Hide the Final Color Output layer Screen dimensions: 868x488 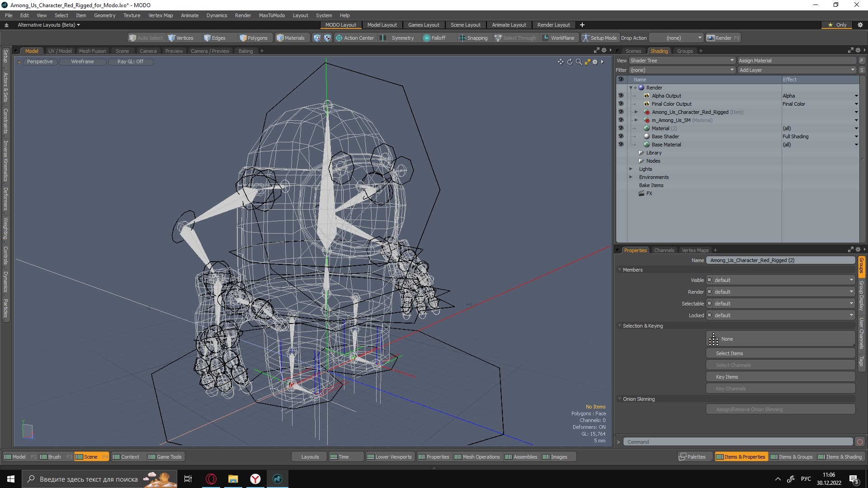[x=621, y=104]
